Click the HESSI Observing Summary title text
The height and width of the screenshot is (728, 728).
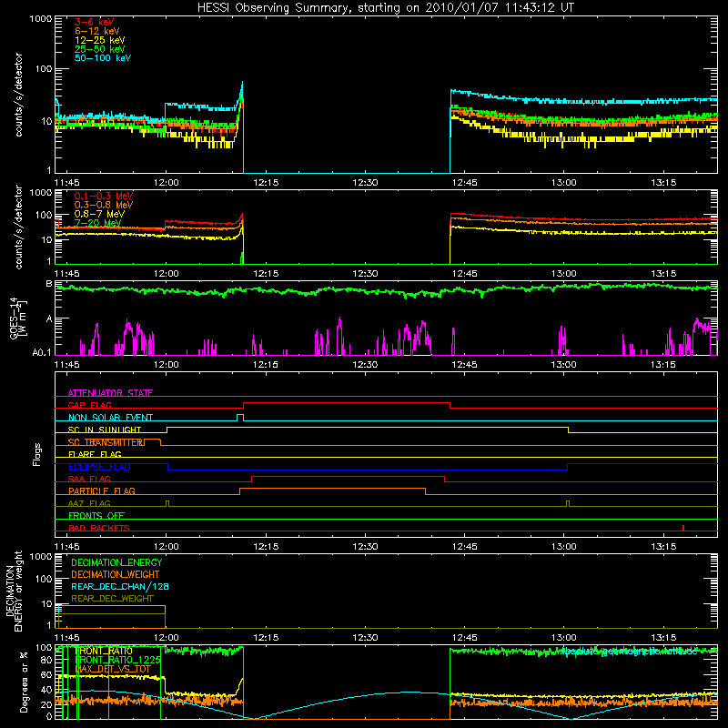[386, 8]
